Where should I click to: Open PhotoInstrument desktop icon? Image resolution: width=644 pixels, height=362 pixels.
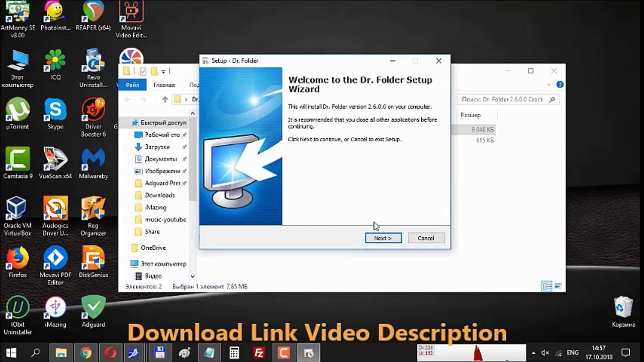click(55, 16)
